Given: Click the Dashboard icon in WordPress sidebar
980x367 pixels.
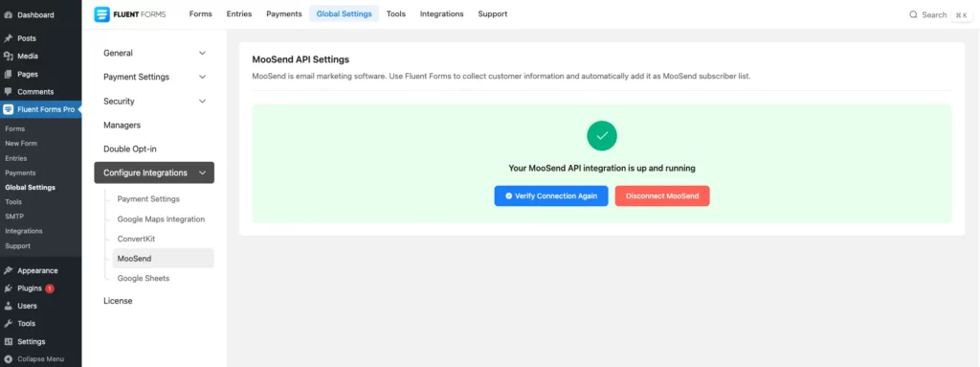Looking at the screenshot, I should pos(8,14).
